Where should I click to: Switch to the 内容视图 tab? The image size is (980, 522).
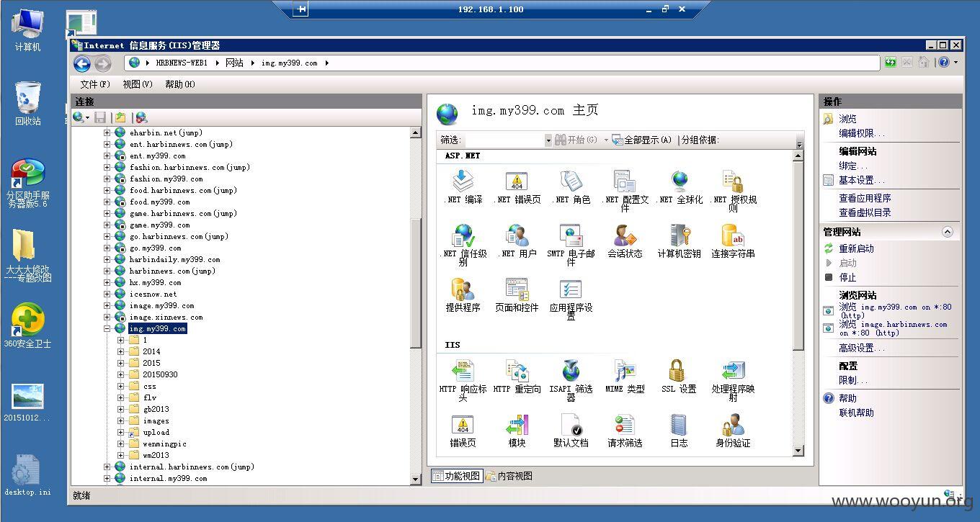pos(509,476)
